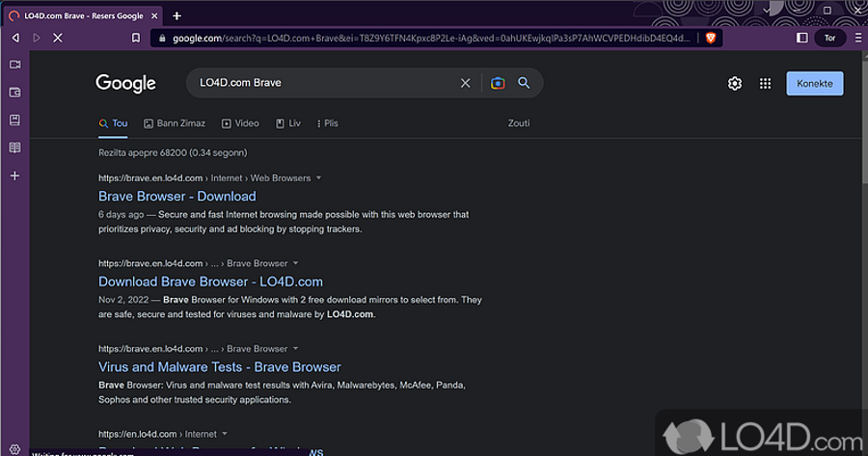Open a new tab
The height and width of the screenshot is (456, 868).
(176, 16)
